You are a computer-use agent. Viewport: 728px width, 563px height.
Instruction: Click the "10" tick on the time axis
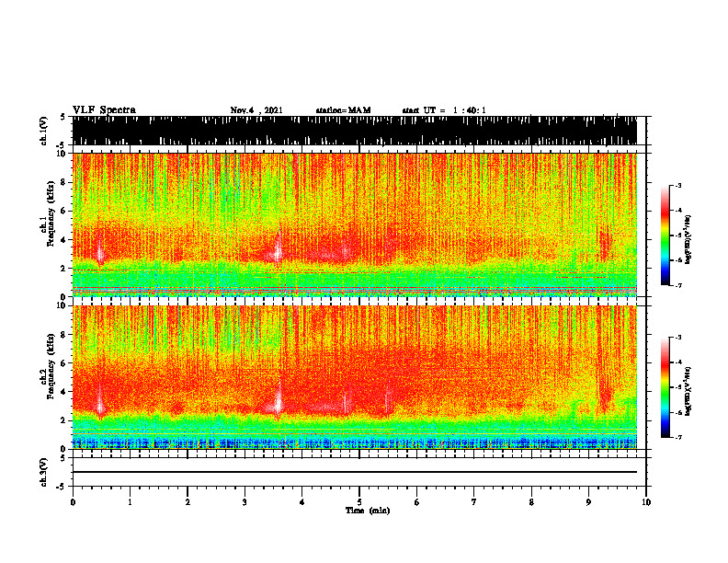click(x=646, y=502)
